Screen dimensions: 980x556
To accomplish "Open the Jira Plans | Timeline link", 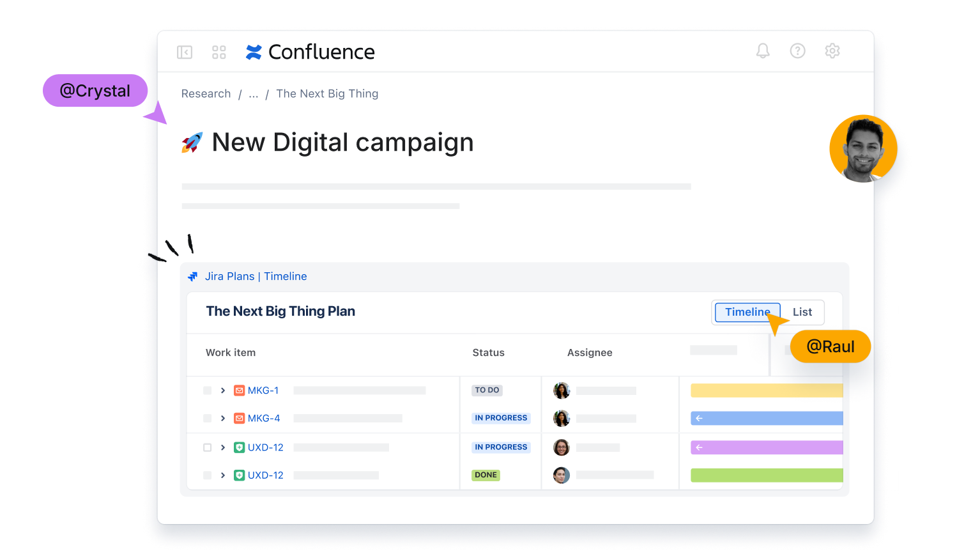I will click(x=256, y=277).
